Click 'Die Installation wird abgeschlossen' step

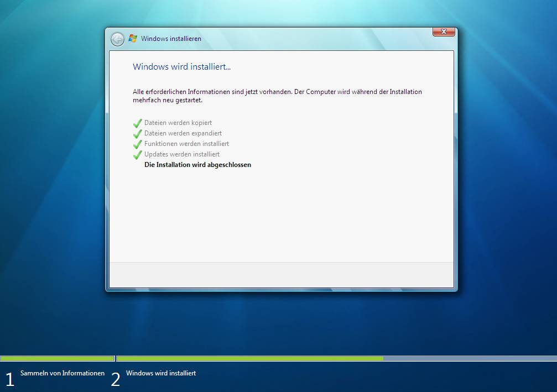click(197, 165)
